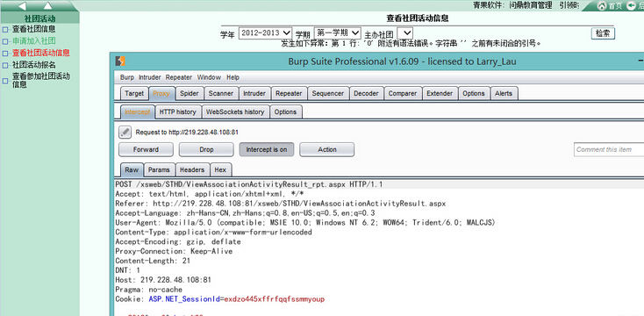Switch to the Scanner tab
This screenshot has height=316, width=644.
(221, 93)
